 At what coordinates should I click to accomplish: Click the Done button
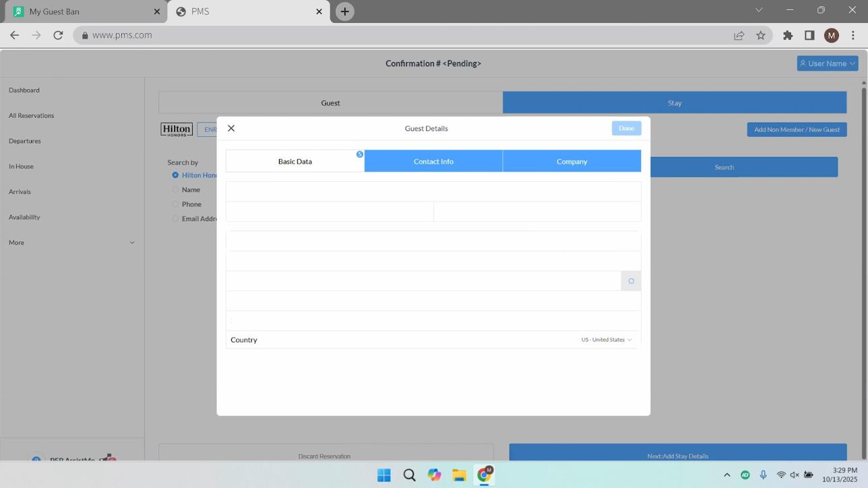(x=626, y=128)
